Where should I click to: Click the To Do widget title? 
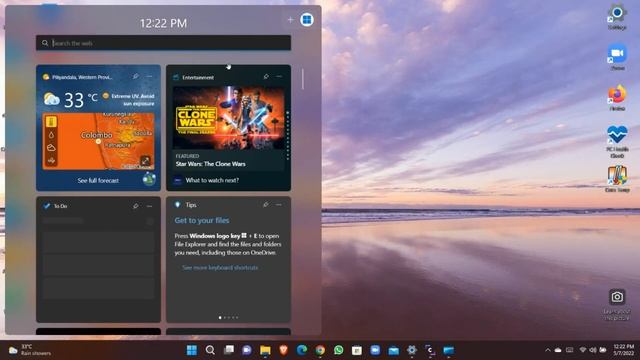click(x=60, y=206)
